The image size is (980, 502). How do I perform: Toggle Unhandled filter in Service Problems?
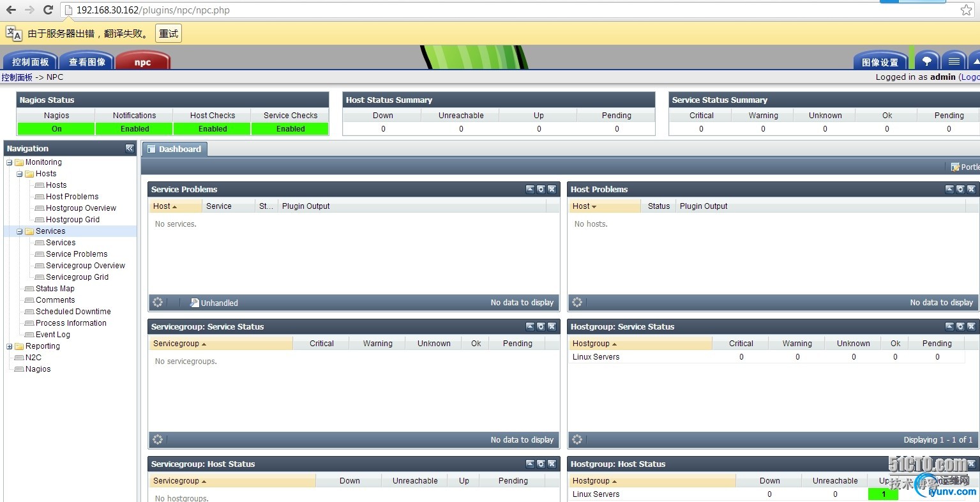pyautogui.click(x=214, y=303)
